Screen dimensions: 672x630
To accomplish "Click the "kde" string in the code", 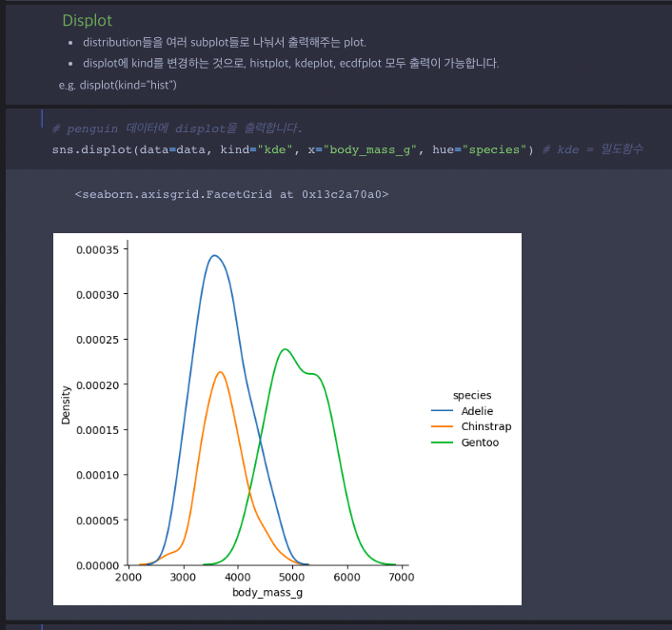I will click(x=275, y=149).
